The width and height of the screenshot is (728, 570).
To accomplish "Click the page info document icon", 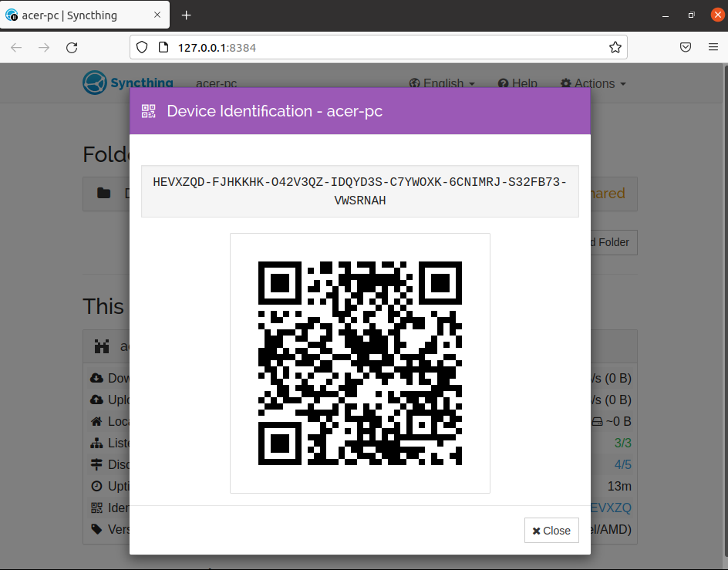I will pos(163,47).
